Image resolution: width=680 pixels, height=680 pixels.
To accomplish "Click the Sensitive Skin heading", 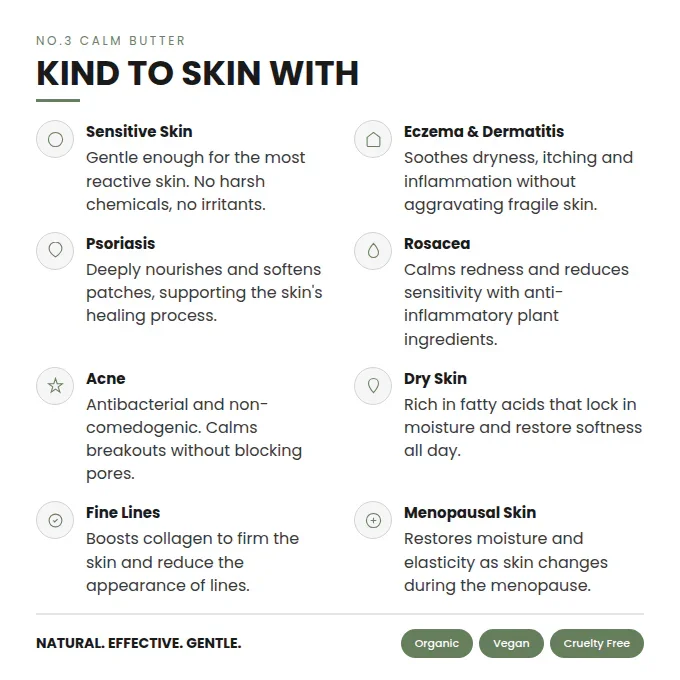I will (139, 131).
